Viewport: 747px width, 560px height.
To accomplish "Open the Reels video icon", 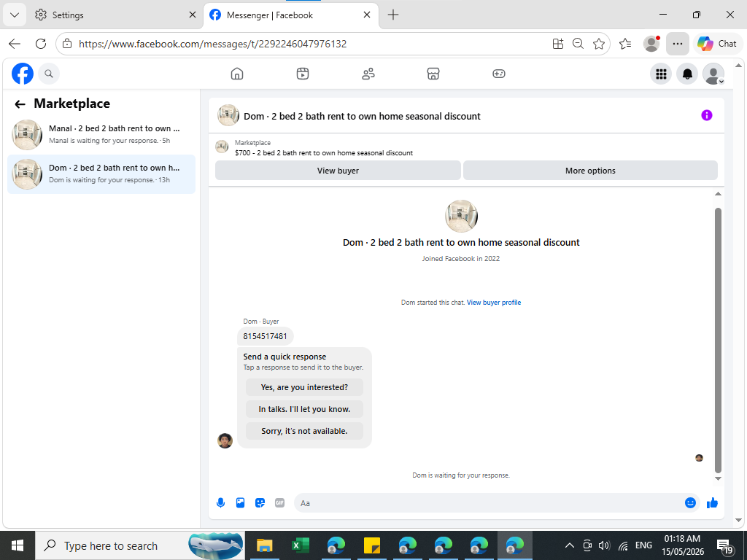I will 303,74.
